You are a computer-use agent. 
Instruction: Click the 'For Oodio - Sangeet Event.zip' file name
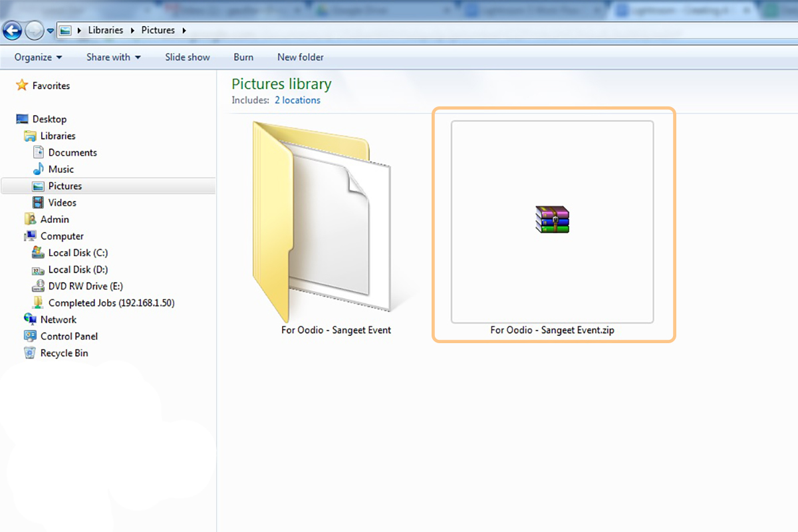tap(553, 330)
